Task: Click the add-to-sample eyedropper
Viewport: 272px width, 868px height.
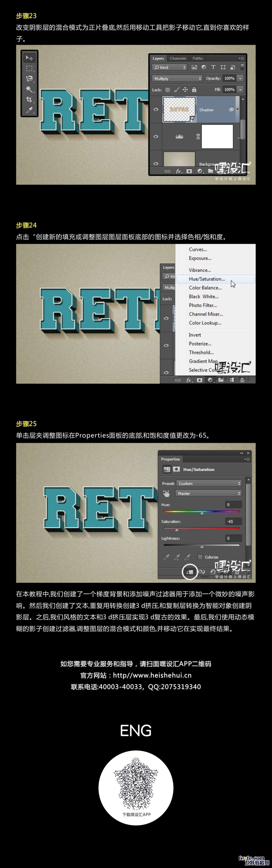Action: [x=177, y=557]
